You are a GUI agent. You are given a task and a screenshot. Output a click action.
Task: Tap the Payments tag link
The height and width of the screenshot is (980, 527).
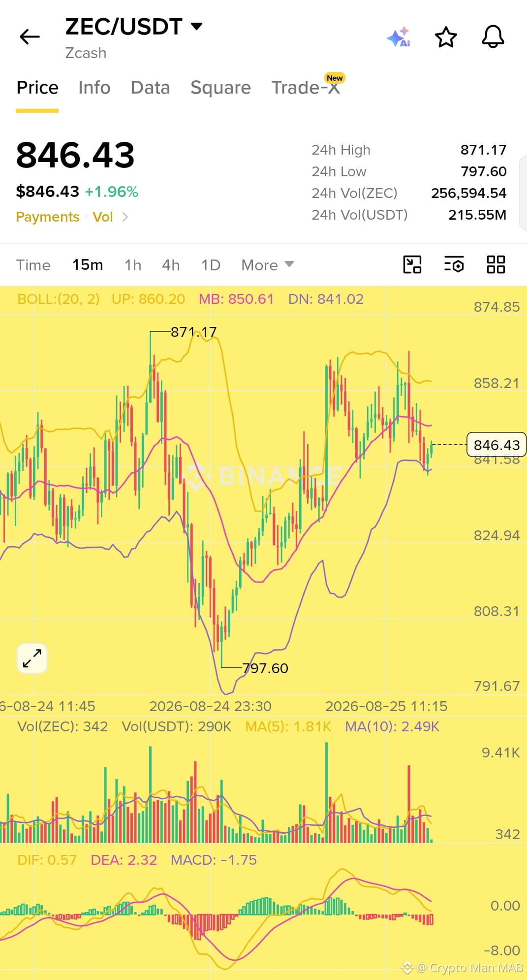48,217
